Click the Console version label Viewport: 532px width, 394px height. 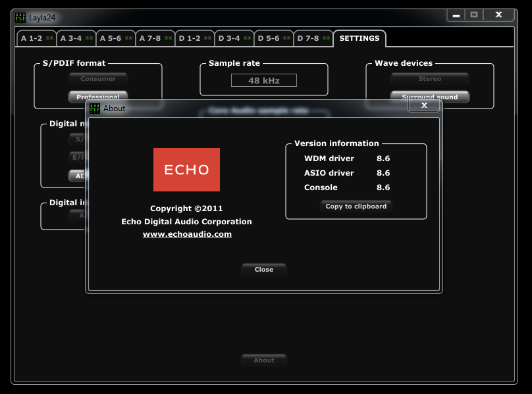[x=321, y=187]
